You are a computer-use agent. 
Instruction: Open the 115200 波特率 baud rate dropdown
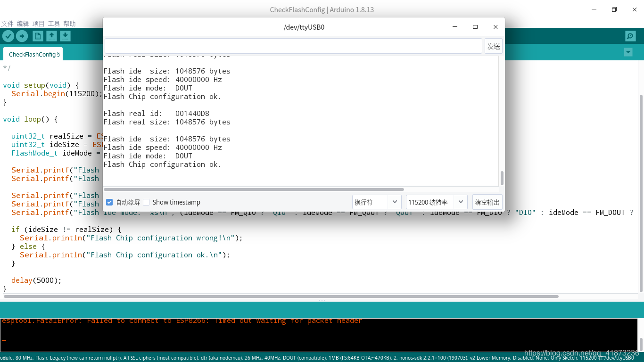[437, 202]
